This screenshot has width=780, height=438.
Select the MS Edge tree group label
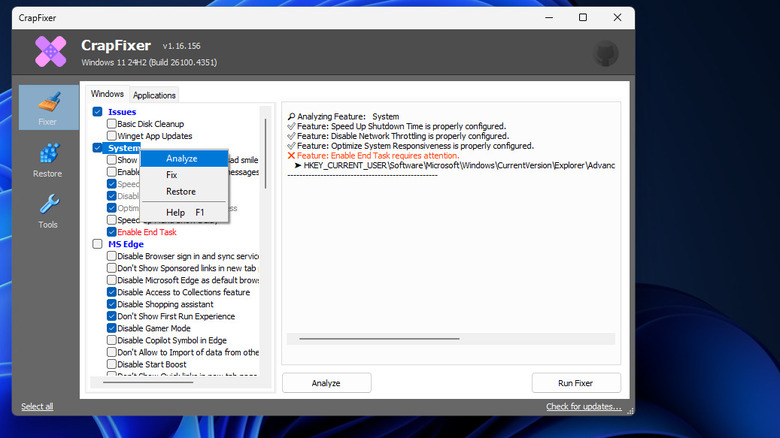(x=126, y=244)
